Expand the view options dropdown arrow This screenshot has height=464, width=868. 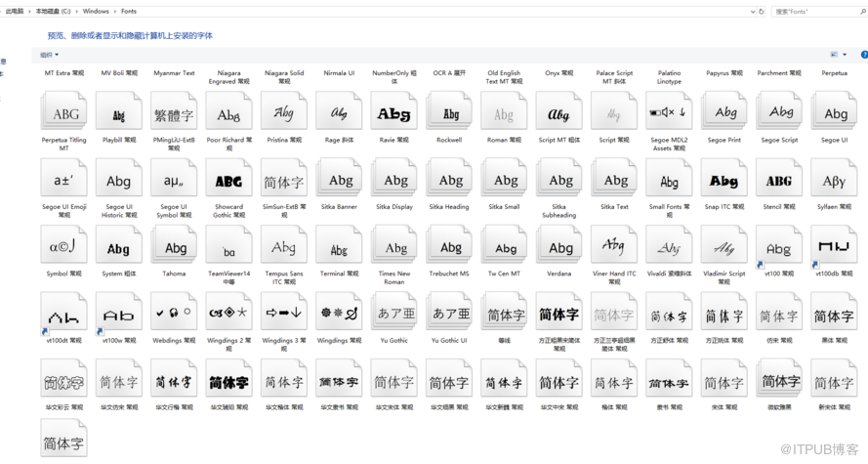pos(845,55)
